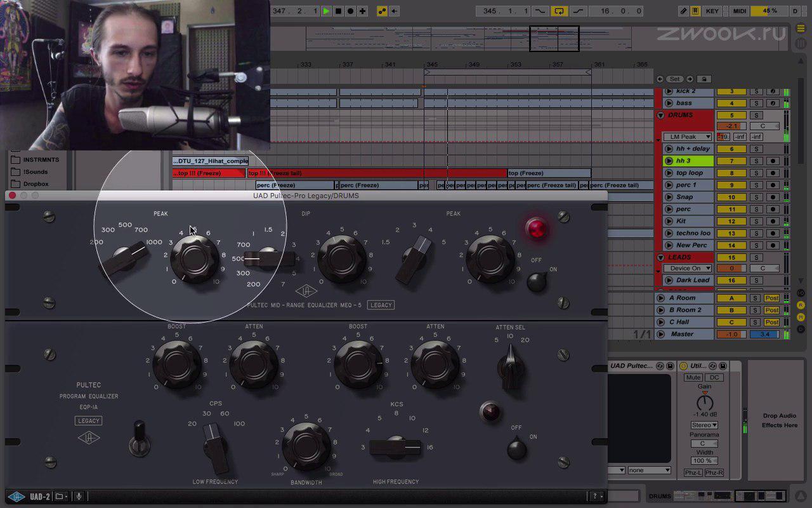The image size is (812, 508).
Task: Flip the EQP-1A on/off switch
Action: pyautogui.click(x=517, y=449)
